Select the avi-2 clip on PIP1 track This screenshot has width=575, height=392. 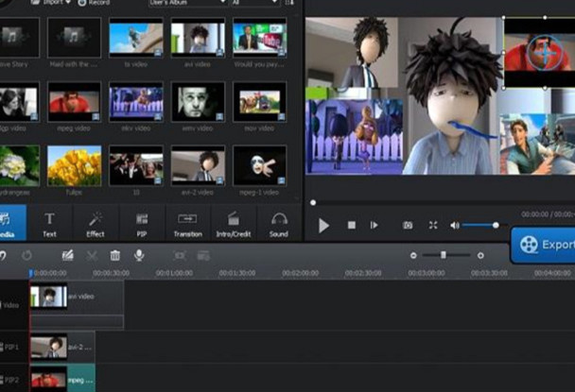[x=62, y=347]
